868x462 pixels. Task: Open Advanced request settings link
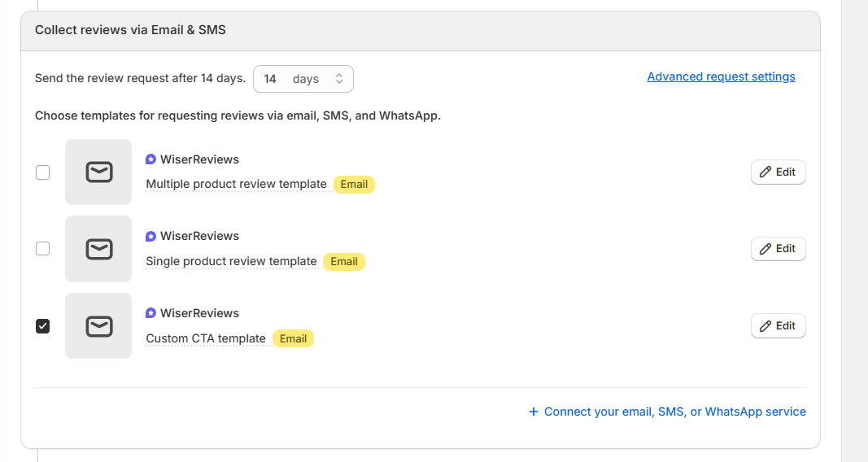721,76
